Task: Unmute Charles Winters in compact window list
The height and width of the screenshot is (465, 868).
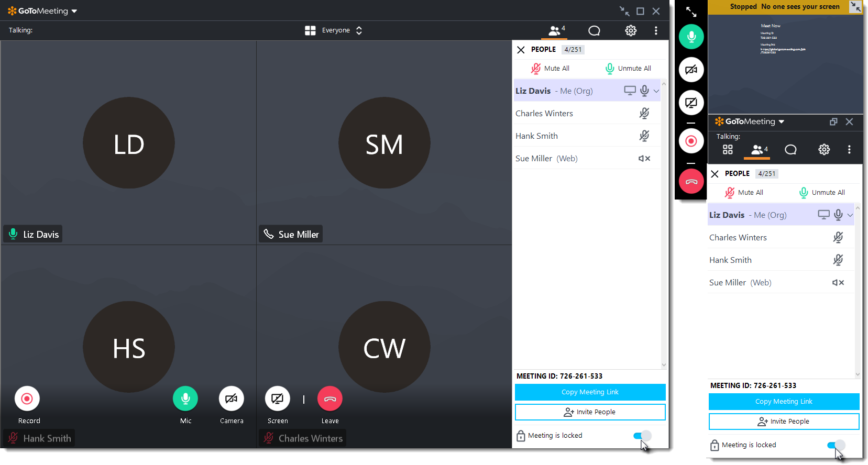Action: point(838,237)
